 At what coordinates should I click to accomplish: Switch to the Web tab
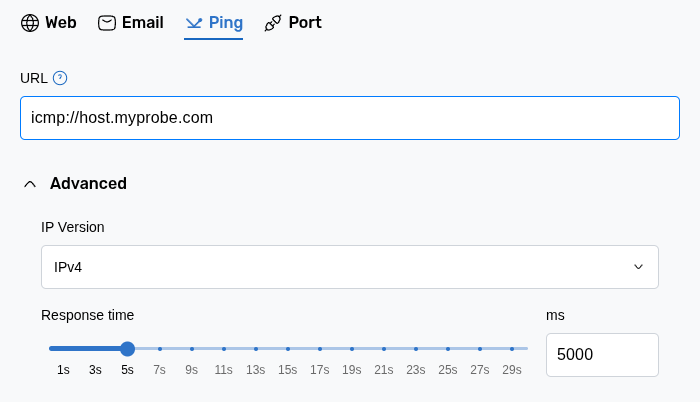tap(60, 23)
